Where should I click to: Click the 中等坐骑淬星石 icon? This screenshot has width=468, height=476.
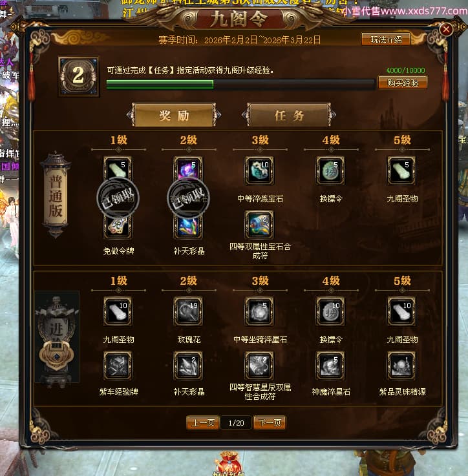(x=259, y=311)
